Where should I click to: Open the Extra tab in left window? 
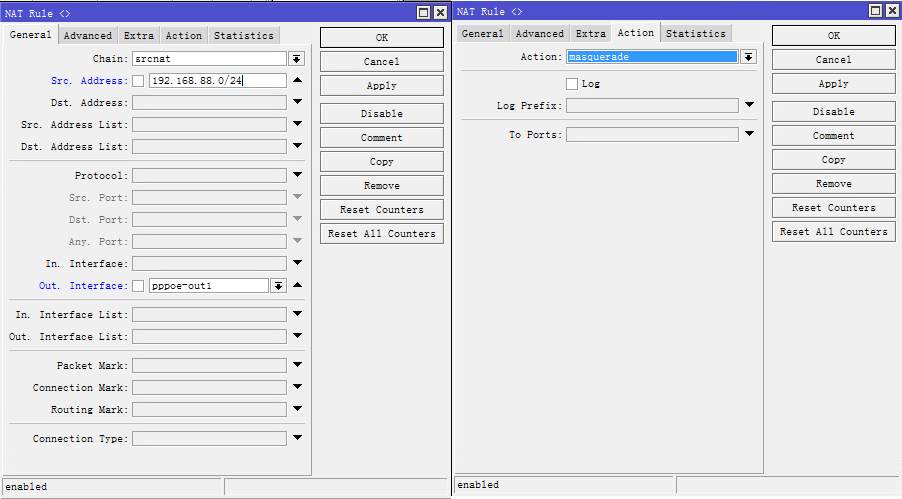[x=139, y=35]
